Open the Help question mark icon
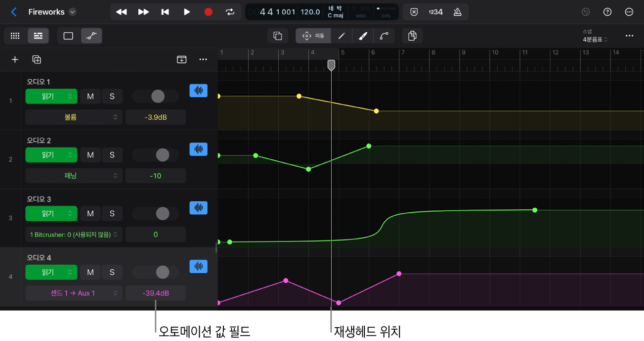The height and width of the screenshot is (341, 644). coord(607,12)
